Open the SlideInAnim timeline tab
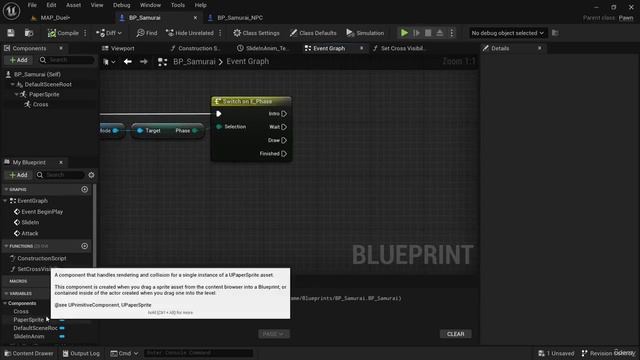The height and width of the screenshot is (360, 640). [267, 49]
